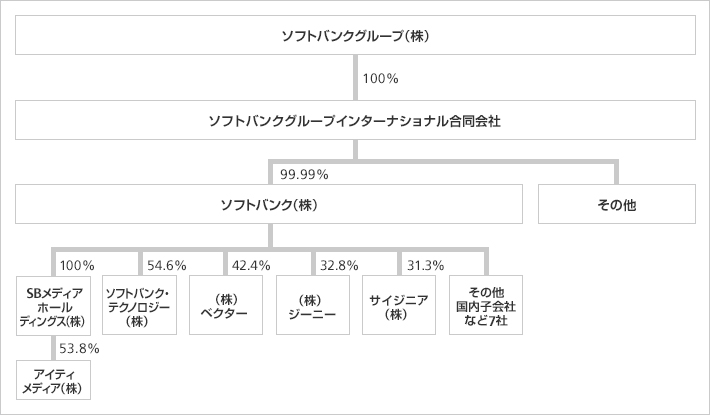Click the 42.4% percentage label
The height and width of the screenshot is (415, 710).
251,265
